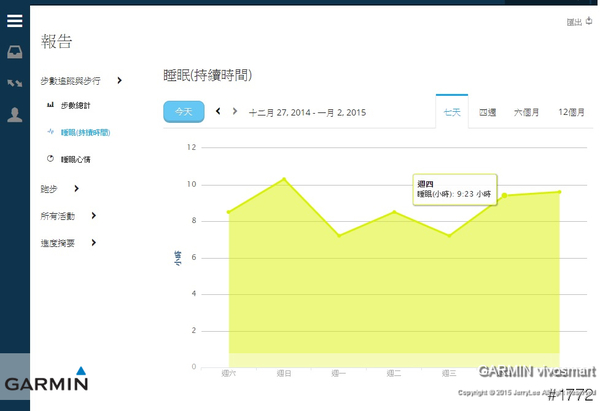Click the 週一 axis label
The height and width of the screenshot is (411, 600).
339,373
